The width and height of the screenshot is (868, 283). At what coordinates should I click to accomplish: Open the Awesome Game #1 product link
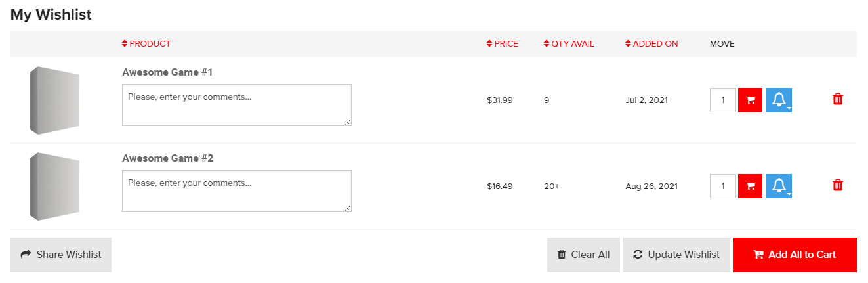(167, 72)
